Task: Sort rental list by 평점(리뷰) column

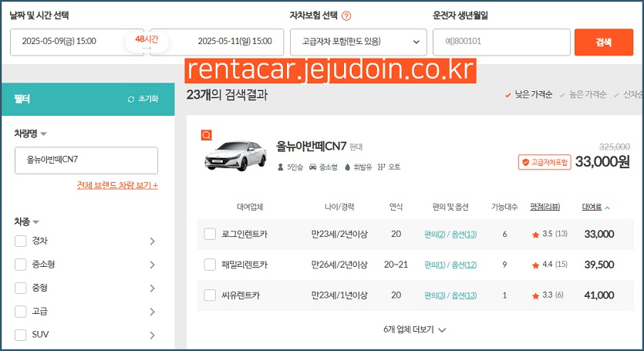Action: [545, 208]
